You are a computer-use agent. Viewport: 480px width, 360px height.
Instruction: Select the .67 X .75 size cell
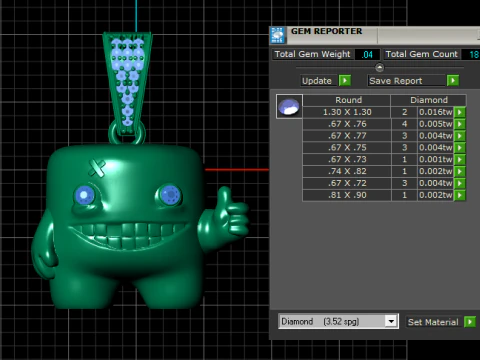pyautogui.click(x=347, y=148)
